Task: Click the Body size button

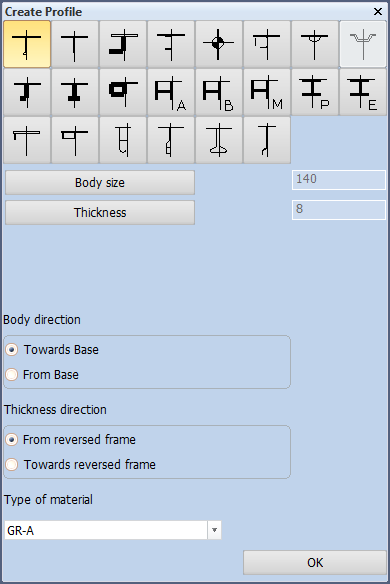Action: click(100, 183)
